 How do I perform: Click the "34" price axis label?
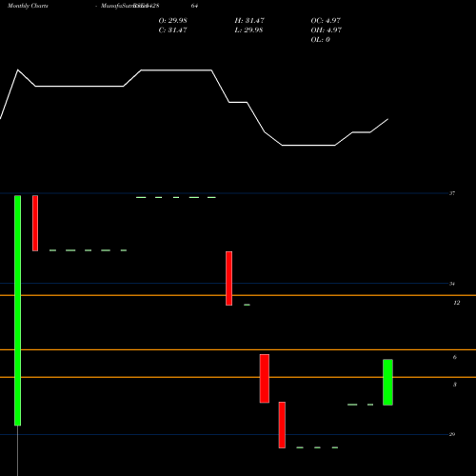[452, 284]
